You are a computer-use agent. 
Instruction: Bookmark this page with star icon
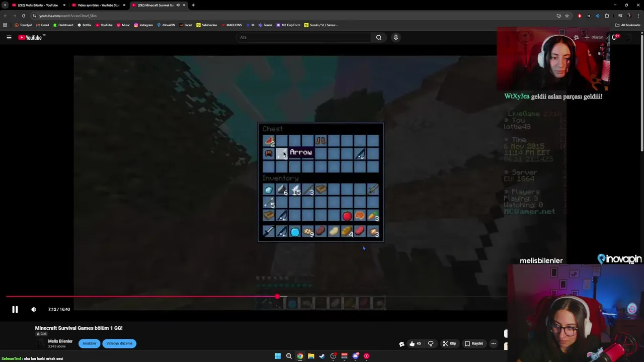567,16
